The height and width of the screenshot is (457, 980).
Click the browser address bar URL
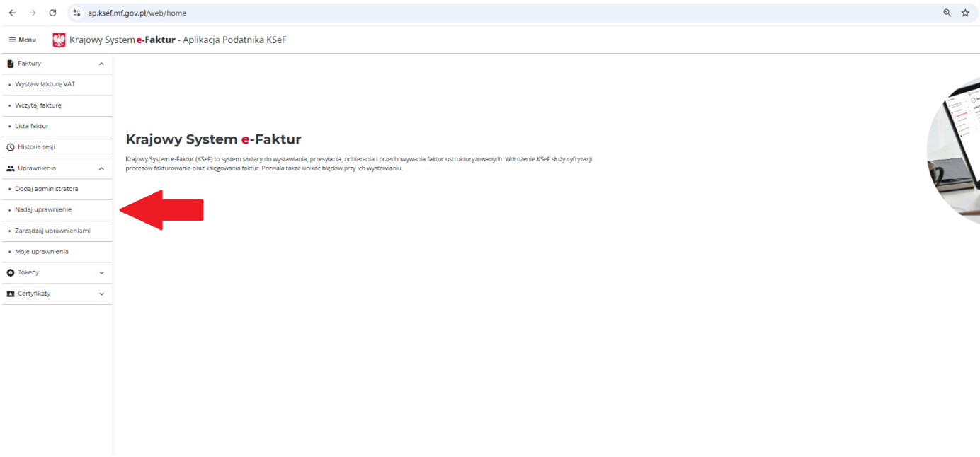(137, 13)
